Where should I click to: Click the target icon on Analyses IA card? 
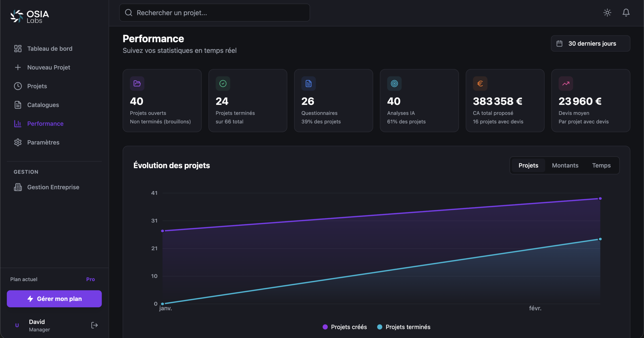point(394,84)
